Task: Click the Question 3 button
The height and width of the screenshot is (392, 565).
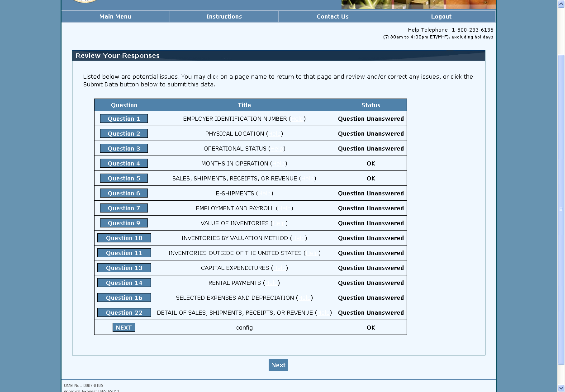Action: [x=124, y=148]
